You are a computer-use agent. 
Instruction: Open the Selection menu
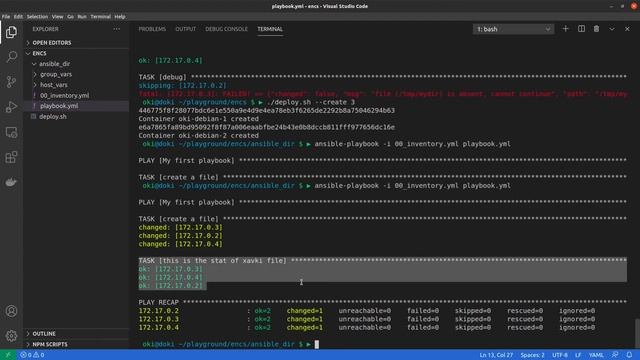coord(37,17)
